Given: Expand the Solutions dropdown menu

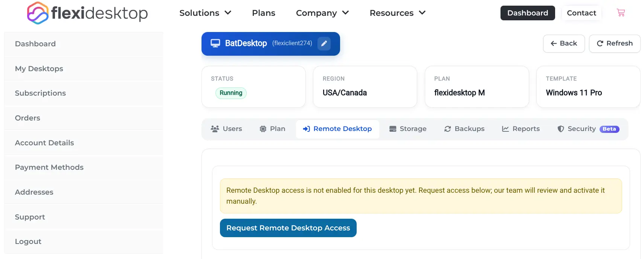Looking at the screenshot, I should tap(205, 13).
